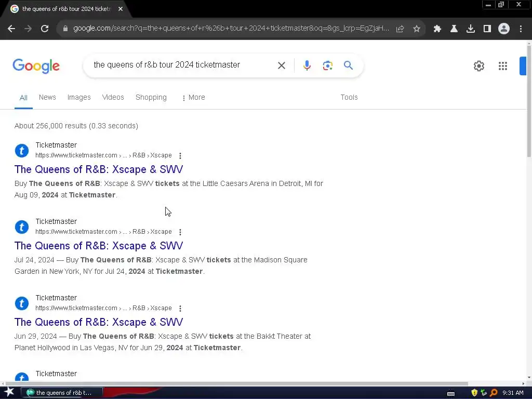Image resolution: width=532 pixels, height=399 pixels.
Task: Open the Detroit Little Caesars Arena result title
Action: click(99, 169)
